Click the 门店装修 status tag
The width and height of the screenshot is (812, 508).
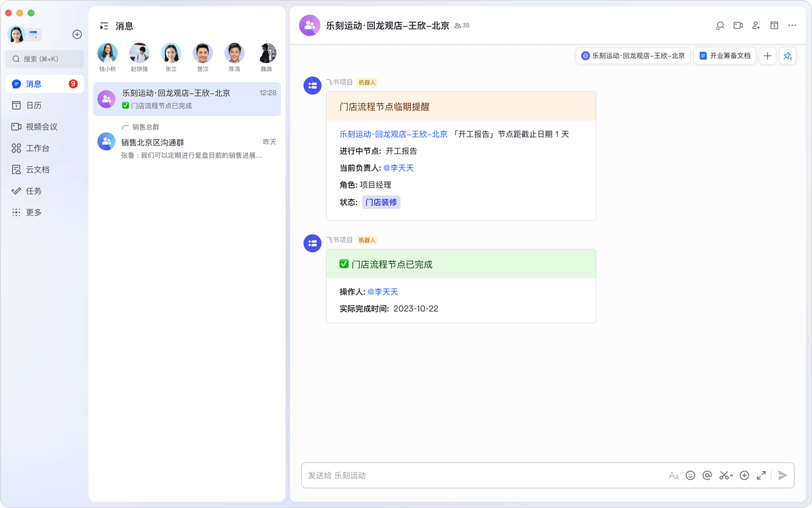coord(381,202)
